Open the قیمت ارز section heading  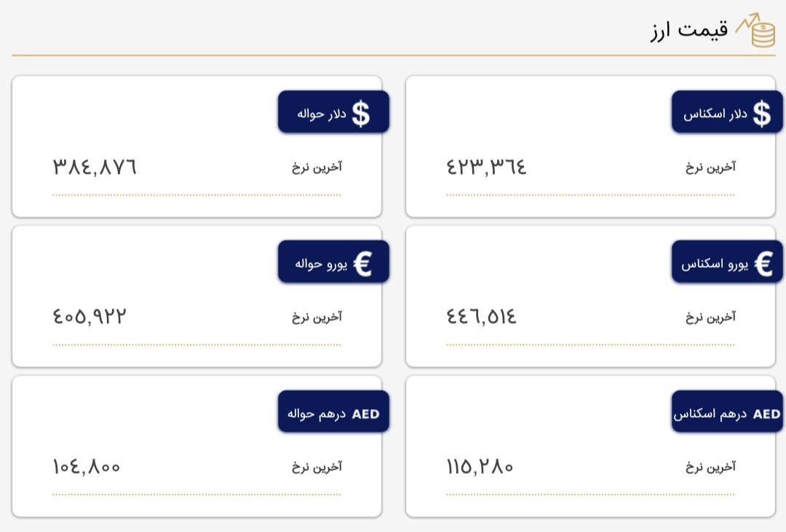688,31
